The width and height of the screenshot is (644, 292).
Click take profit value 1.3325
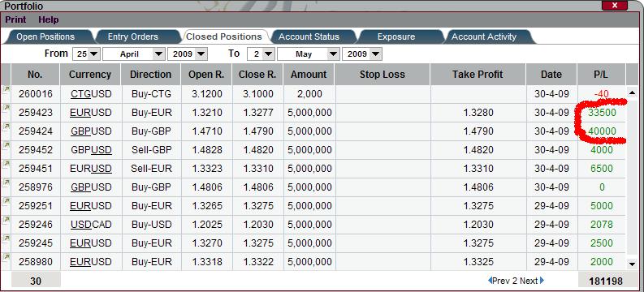click(478, 262)
